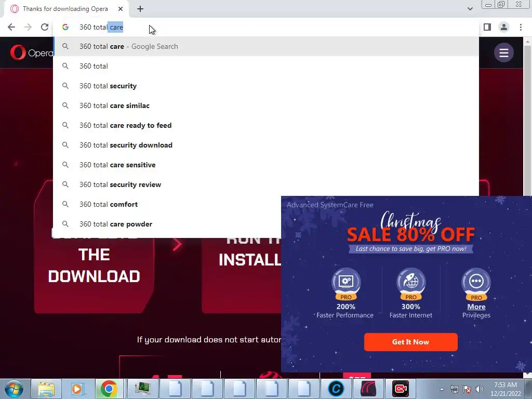Open the red-arc app icon in taskbar
This screenshot has height=399, width=532.
pyautogui.click(x=368, y=389)
